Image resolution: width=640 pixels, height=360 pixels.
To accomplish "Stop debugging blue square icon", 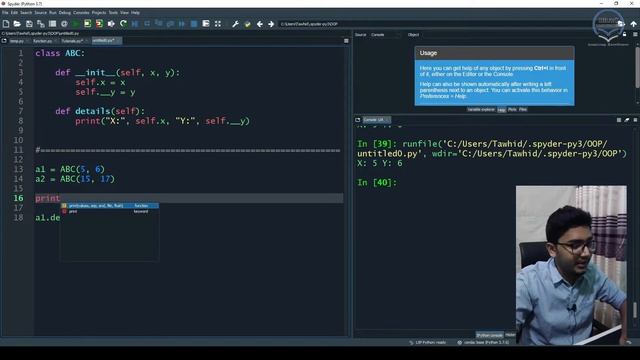I will [x=194, y=24].
